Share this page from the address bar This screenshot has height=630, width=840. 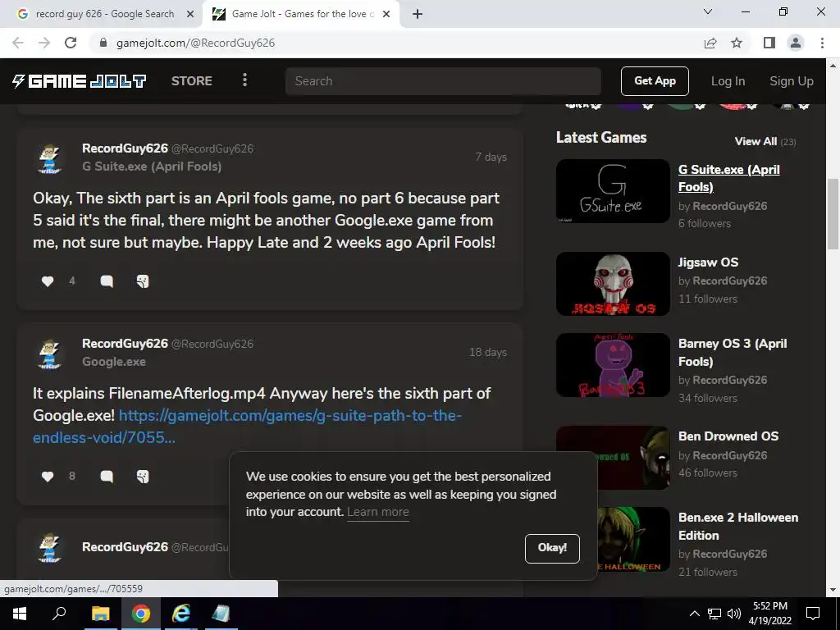(x=710, y=43)
